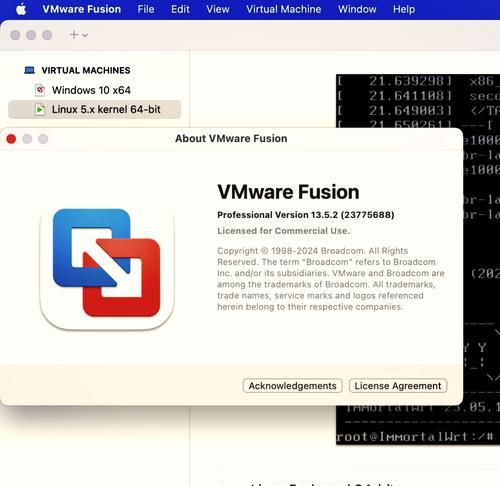Open the Window menu
500x486 pixels.
357,9
